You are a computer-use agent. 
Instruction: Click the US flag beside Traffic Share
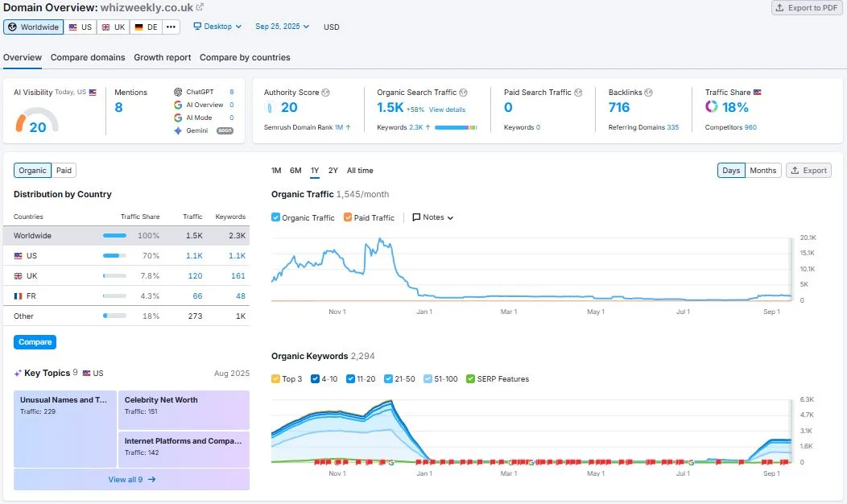coord(758,93)
